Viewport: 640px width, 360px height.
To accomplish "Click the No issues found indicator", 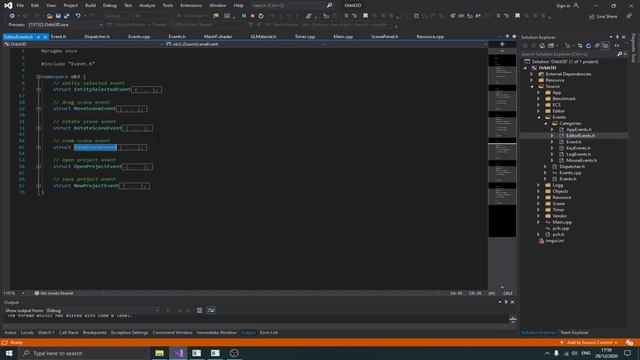I will pyautogui.click(x=54, y=293).
